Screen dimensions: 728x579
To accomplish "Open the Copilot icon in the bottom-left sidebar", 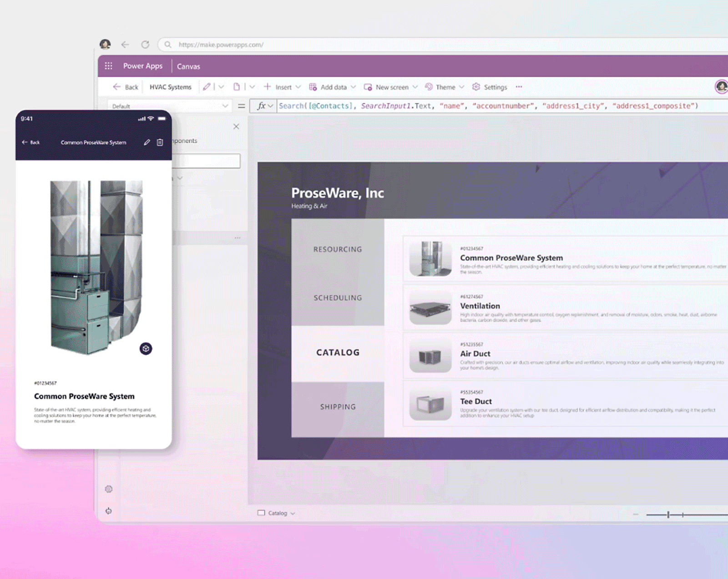I will tap(108, 511).
